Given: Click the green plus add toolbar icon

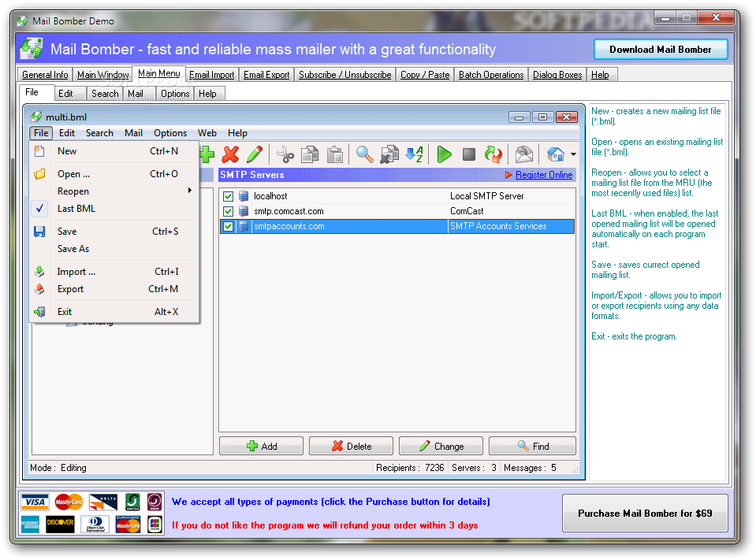Looking at the screenshot, I should (207, 154).
